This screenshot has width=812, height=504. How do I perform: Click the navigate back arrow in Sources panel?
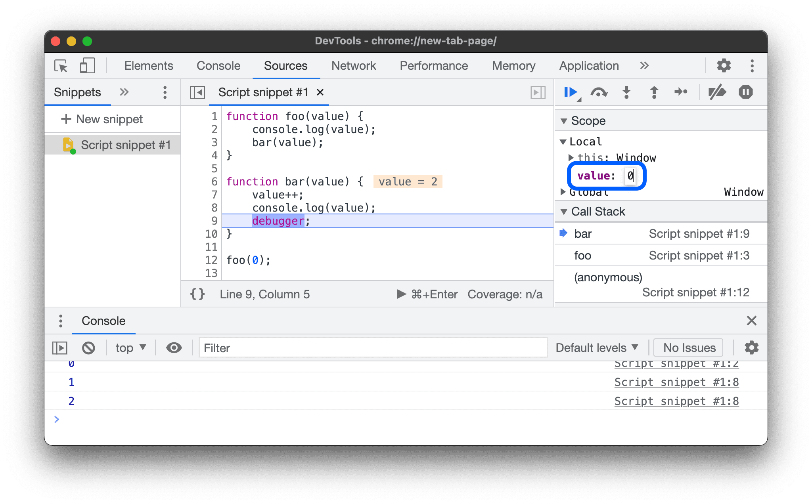[198, 92]
